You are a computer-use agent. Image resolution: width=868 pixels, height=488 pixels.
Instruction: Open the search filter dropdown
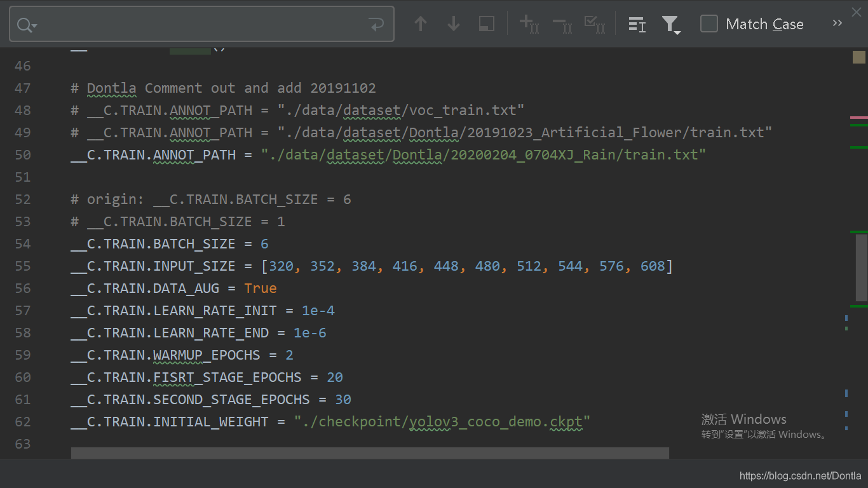click(x=670, y=25)
